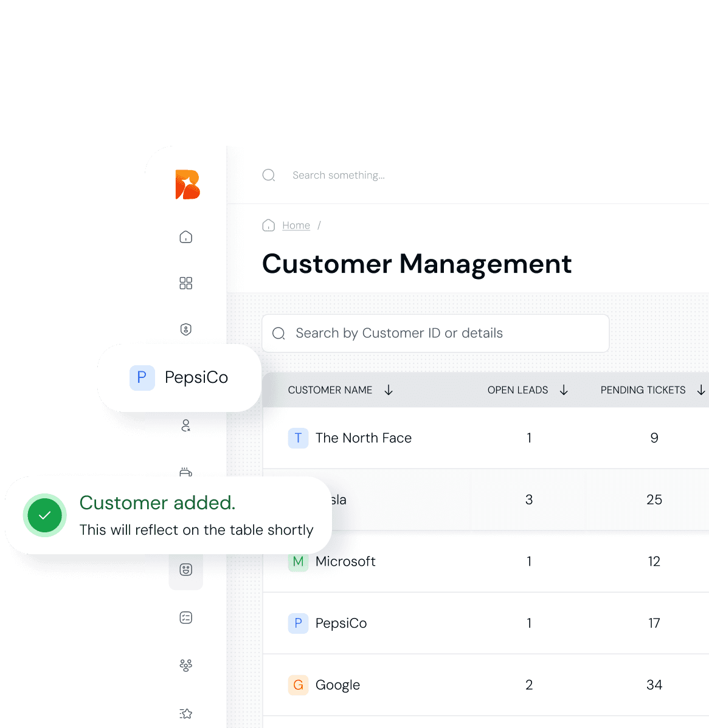Select the Google customer entry
The image size is (709, 728).
337,685
